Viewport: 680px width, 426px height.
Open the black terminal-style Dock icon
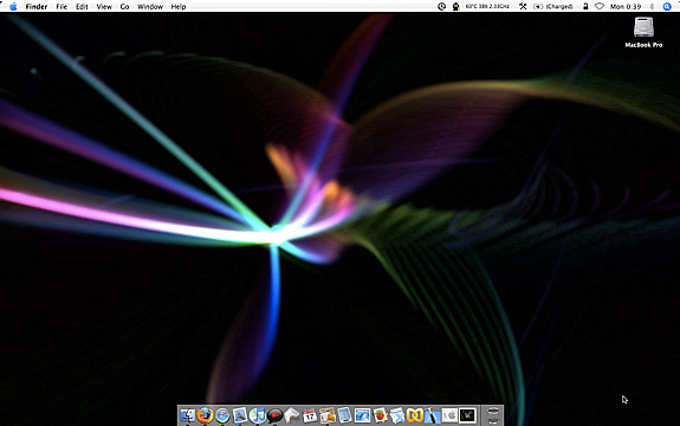tap(468, 416)
